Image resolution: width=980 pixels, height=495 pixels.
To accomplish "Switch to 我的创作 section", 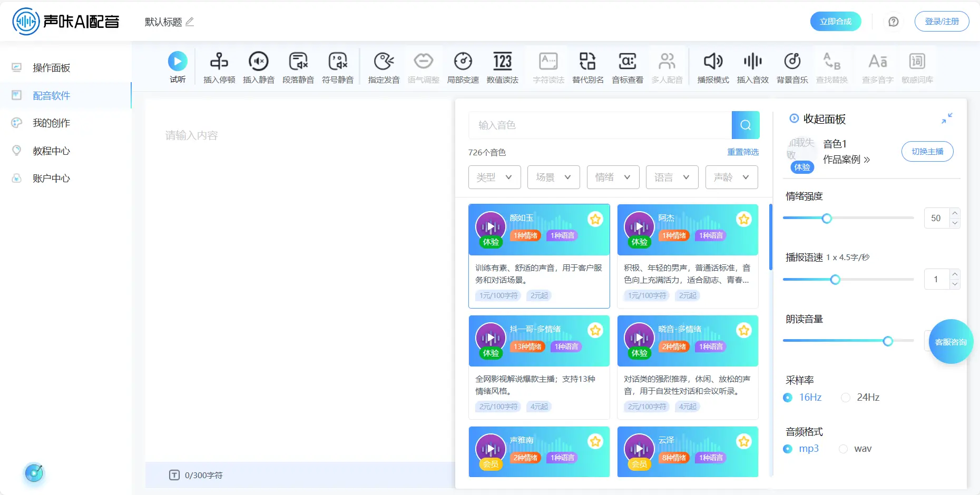I will click(51, 123).
